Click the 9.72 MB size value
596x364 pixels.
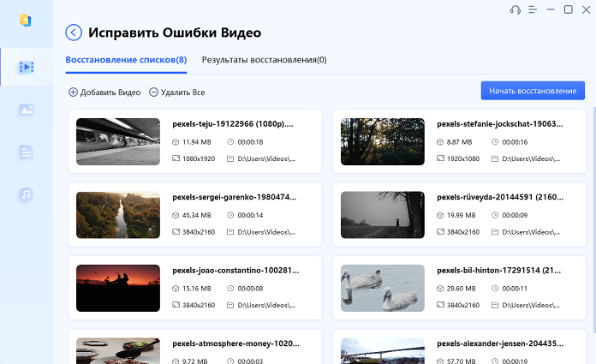[194, 361]
